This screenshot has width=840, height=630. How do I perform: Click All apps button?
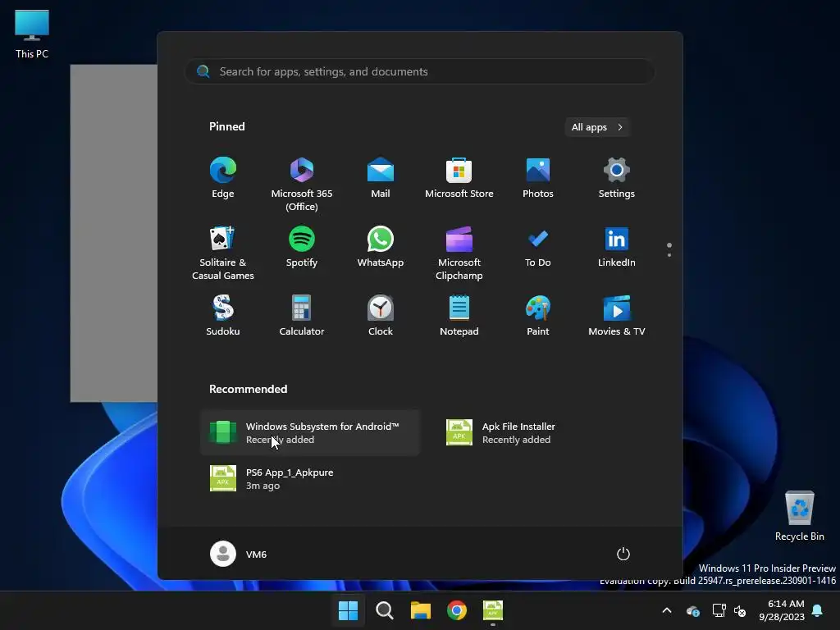click(597, 127)
